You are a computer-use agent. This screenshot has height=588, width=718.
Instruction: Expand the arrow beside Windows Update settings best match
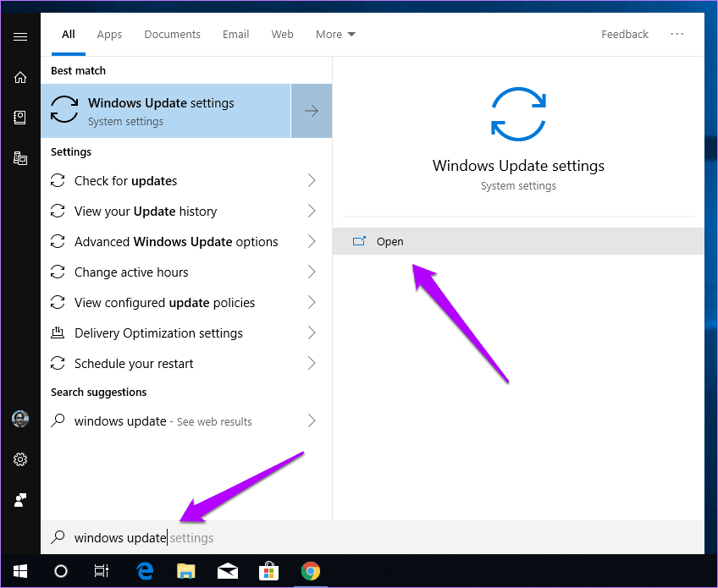tap(312, 111)
